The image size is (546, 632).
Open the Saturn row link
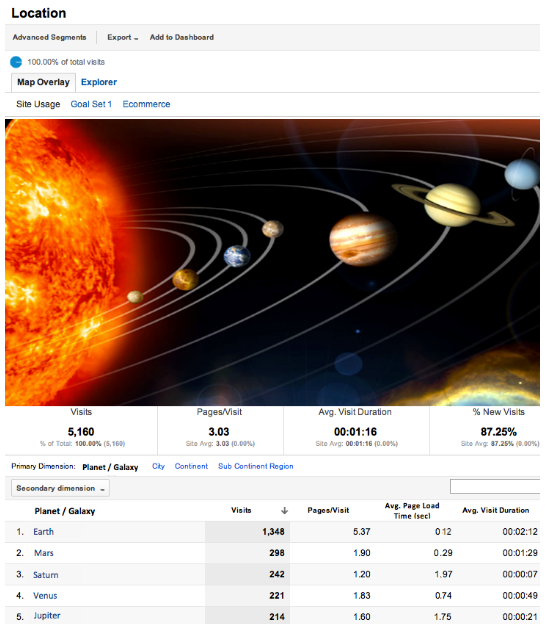coord(46,575)
